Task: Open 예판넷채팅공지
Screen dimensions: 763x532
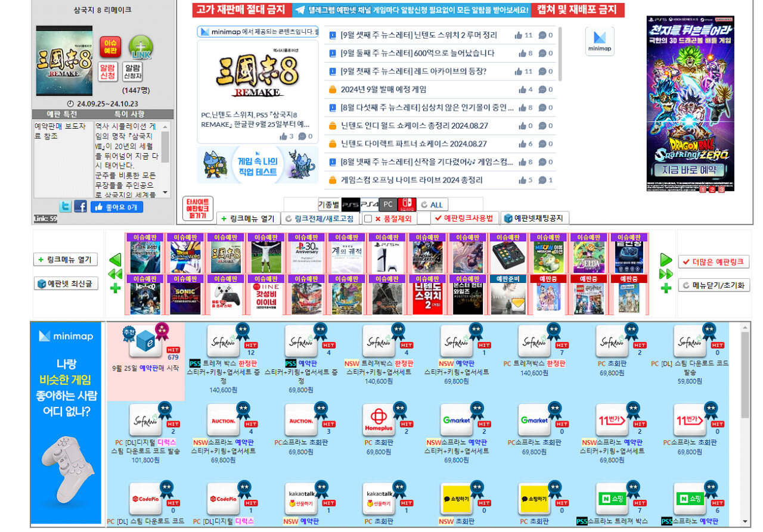Action: (x=535, y=219)
